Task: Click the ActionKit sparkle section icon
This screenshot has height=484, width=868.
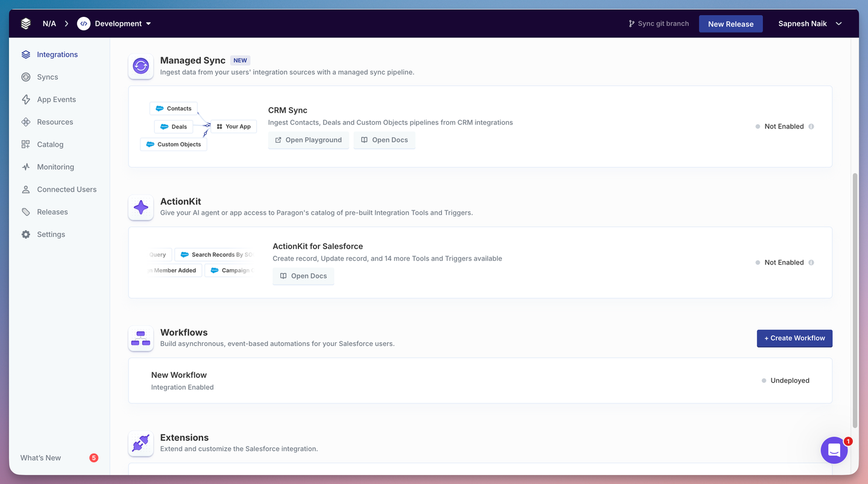Action: [x=141, y=208]
